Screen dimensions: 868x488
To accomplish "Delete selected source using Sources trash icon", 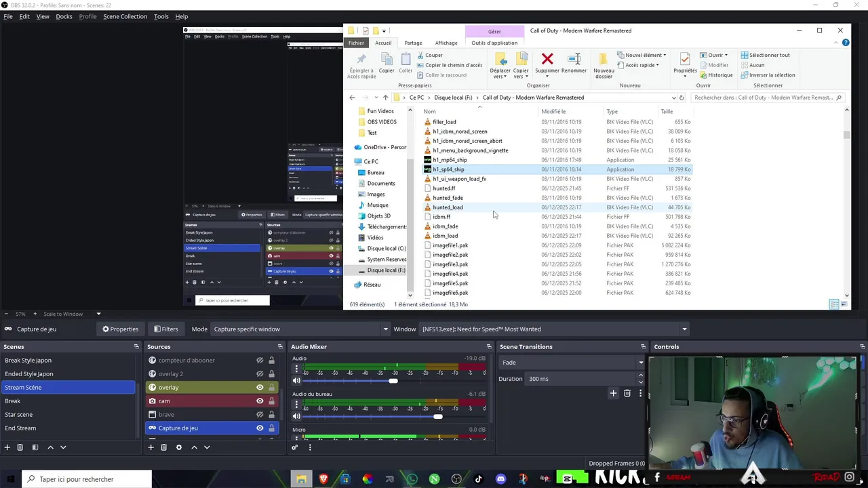I will 163,447.
